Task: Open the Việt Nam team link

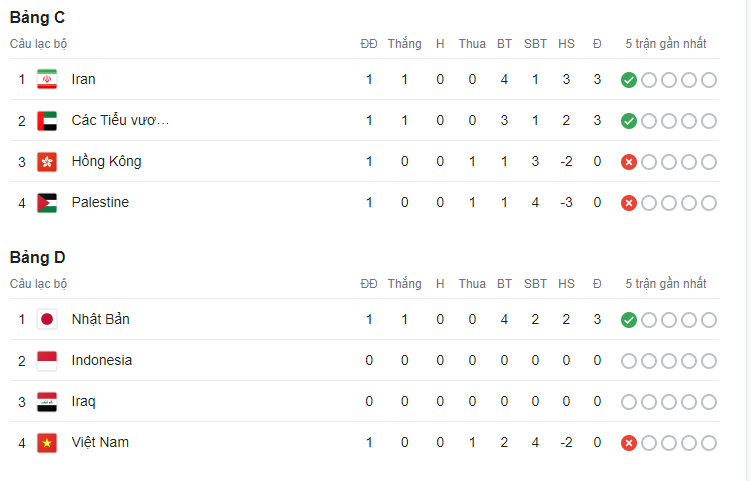Action: pyautogui.click(x=100, y=442)
